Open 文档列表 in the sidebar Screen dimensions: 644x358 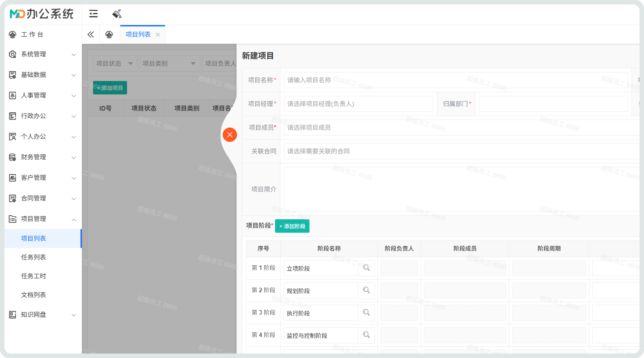(34, 295)
